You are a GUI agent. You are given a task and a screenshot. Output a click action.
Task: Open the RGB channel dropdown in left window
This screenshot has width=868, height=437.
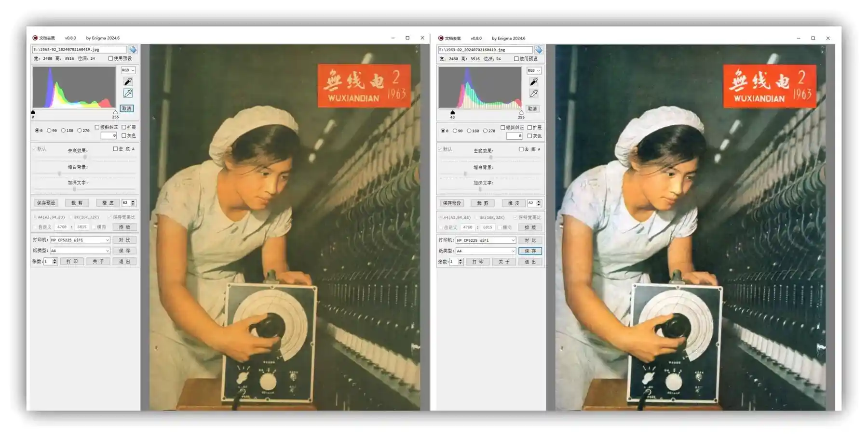point(128,70)
